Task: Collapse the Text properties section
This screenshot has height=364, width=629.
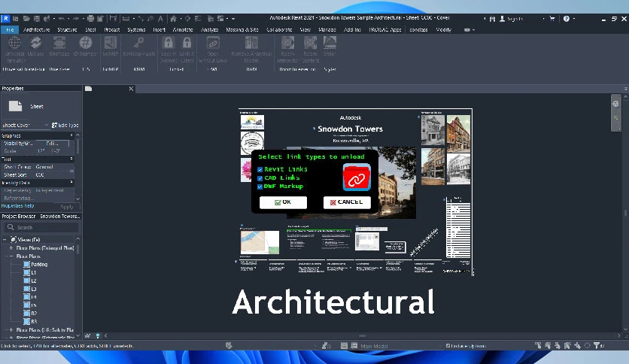Action: pyautogui.click(x=71, y=159)
